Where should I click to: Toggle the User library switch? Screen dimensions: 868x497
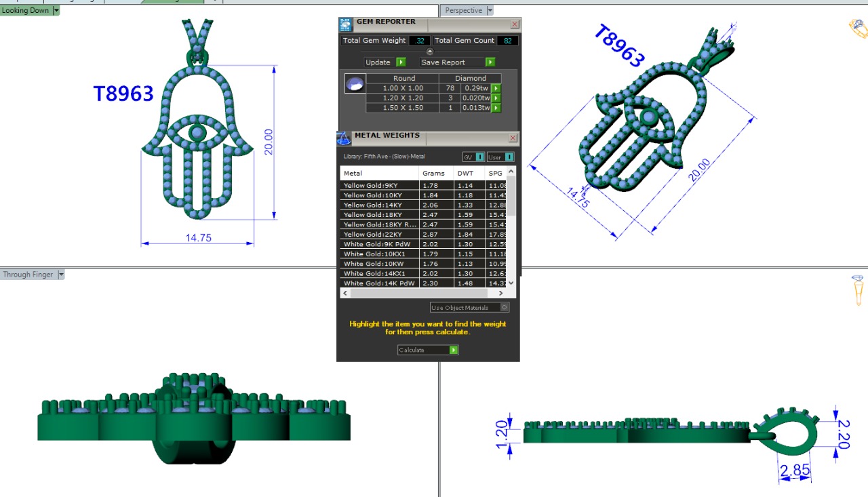(x=509, y=157)
